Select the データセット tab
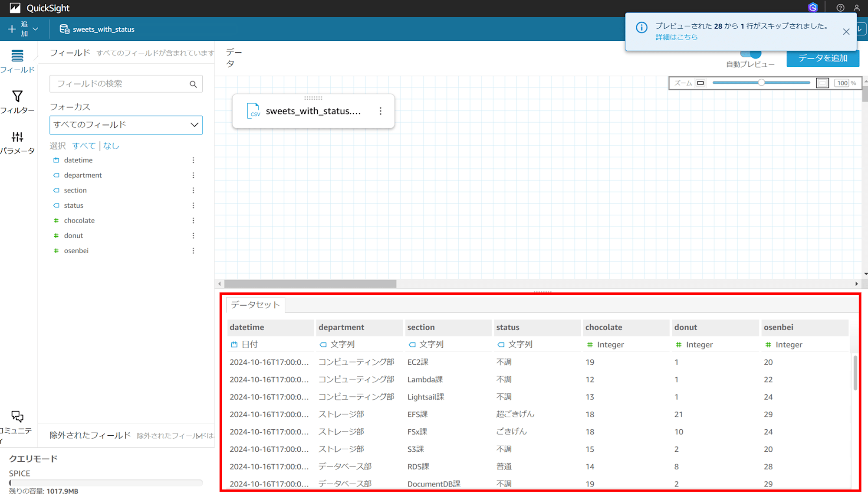Screen dimensions: 868x496 [255, 305]
